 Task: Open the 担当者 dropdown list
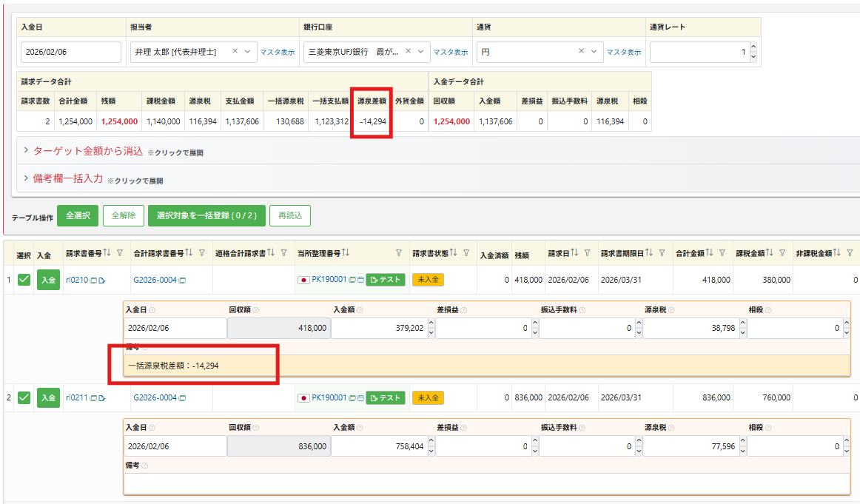click(x=248, y=52)
